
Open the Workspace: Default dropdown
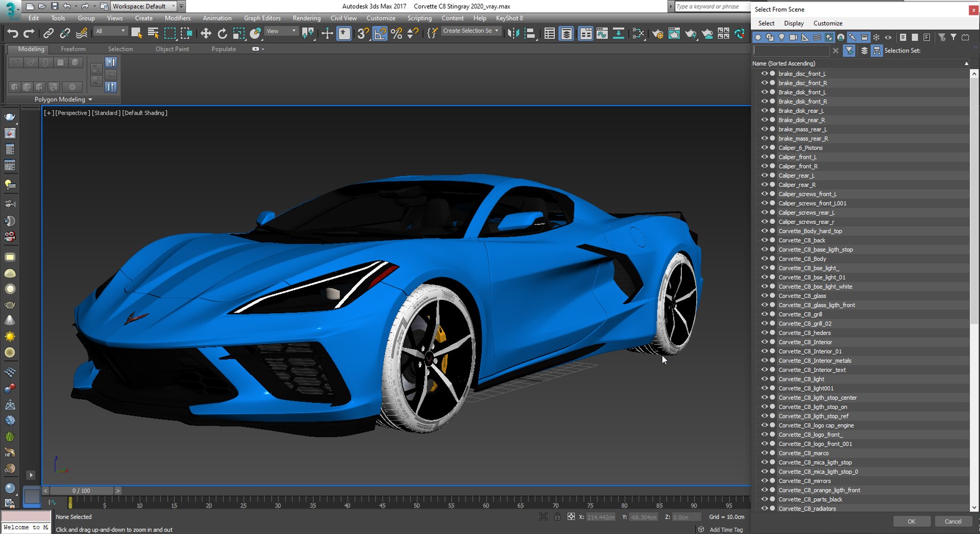143,6
